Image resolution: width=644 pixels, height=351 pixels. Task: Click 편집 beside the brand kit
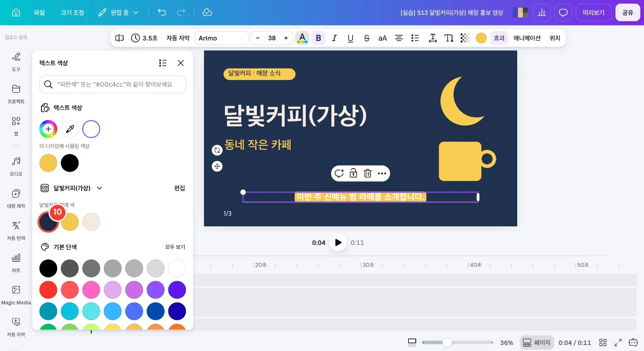coord(180,188)
